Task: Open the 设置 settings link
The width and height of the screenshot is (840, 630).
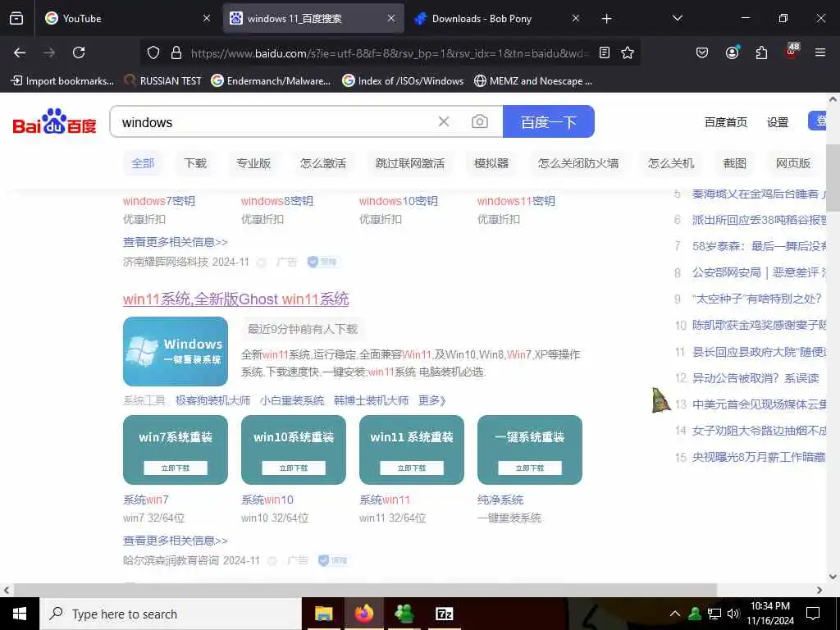Action: pos(778,122)
